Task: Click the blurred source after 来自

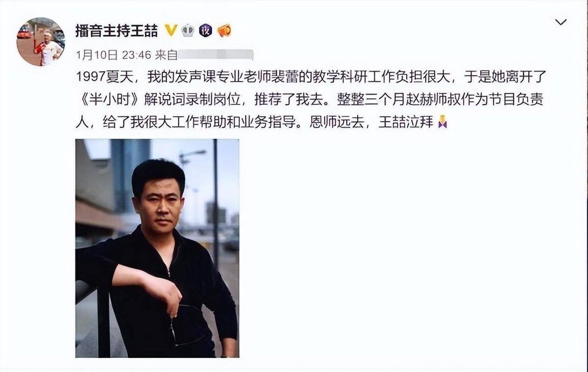Action: pyautogui.click(x=215, y=54)
